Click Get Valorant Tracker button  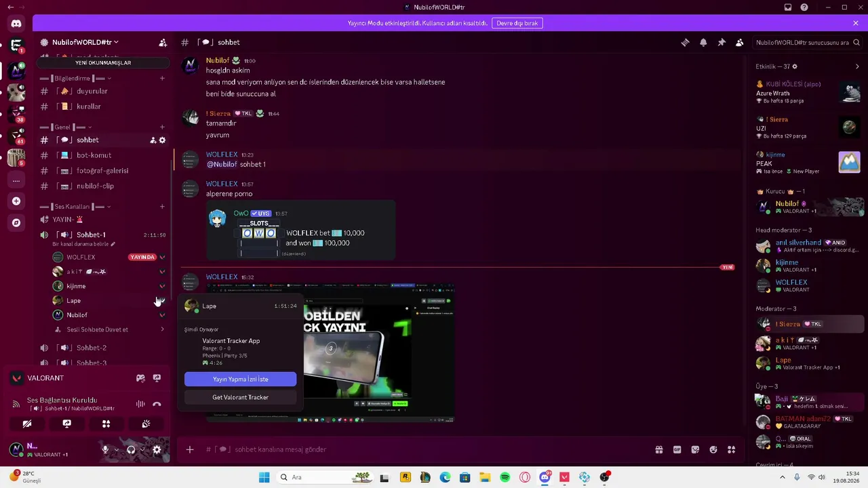click(240, 397)
